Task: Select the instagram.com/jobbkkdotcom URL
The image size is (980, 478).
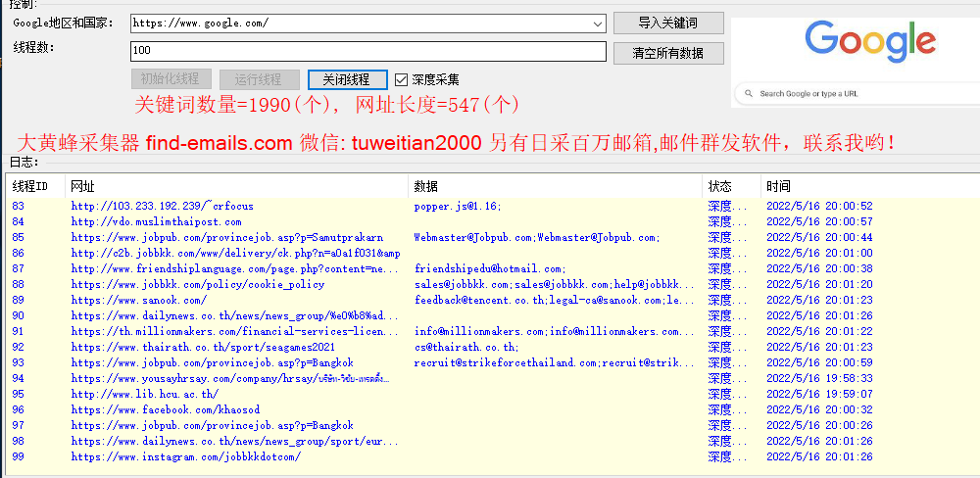Action: 185,456
